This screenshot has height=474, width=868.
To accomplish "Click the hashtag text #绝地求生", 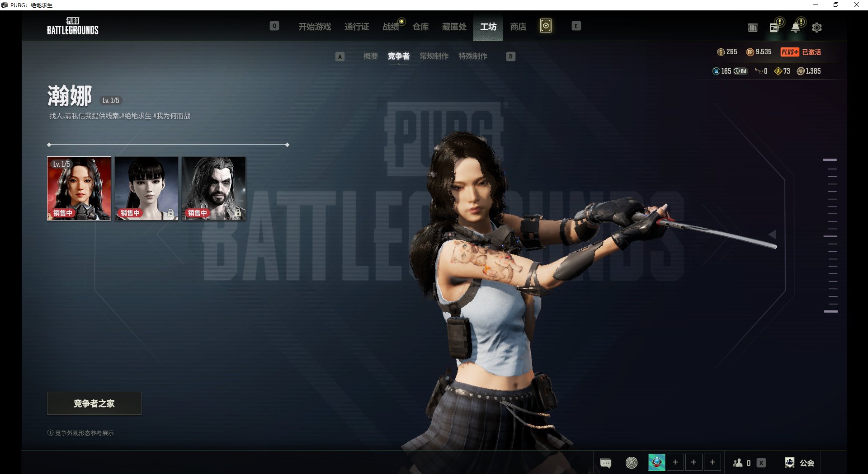I will pyautogui.click(x=136, y=116).
